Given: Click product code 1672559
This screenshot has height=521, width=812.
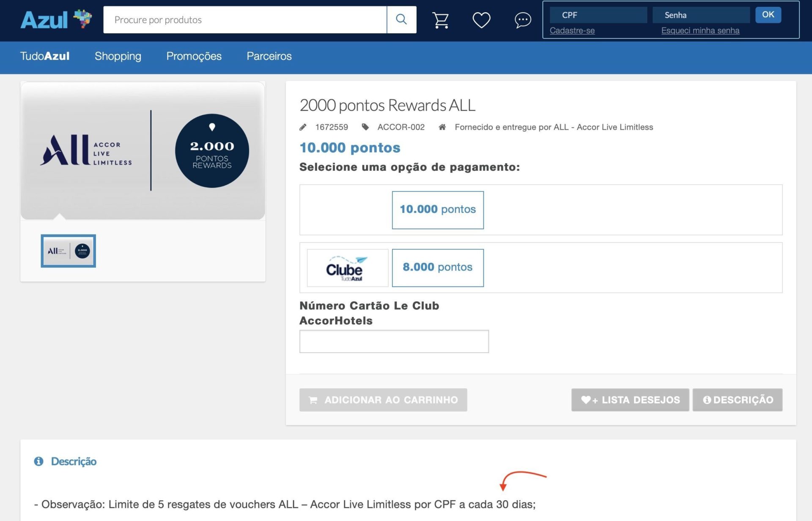Looking at the screenshot, I should click(332, 127).
